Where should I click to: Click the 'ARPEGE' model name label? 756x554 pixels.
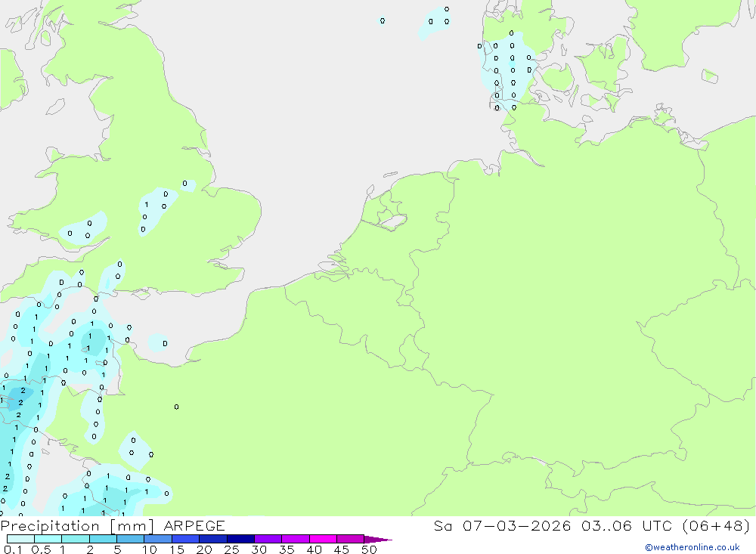194,526
